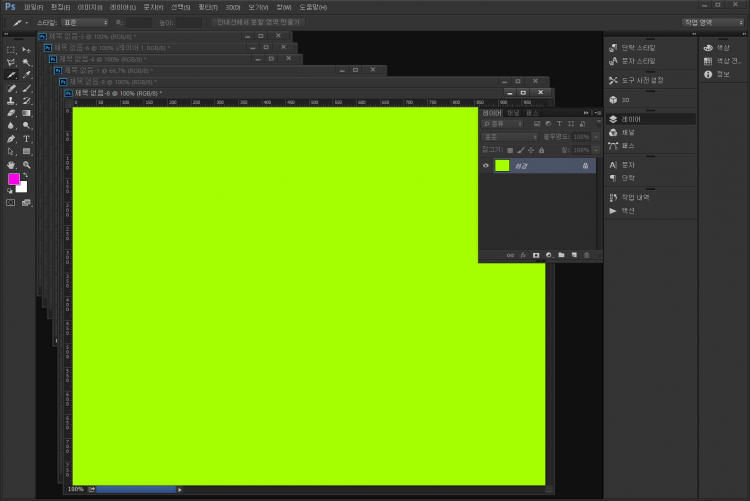Screen dimensions: 750x501
Task: Select the Pen tool in the toolbox
Action: click(11, 139)
